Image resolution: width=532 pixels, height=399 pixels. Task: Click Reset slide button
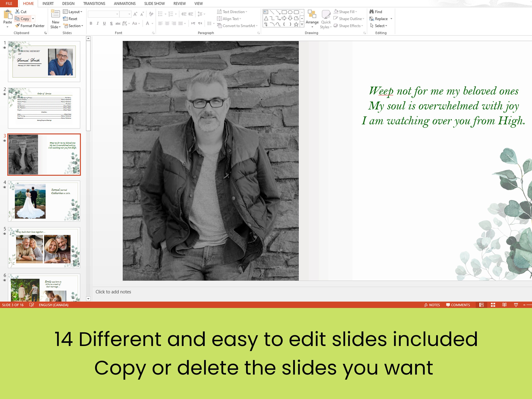click(x=70, y=19)
